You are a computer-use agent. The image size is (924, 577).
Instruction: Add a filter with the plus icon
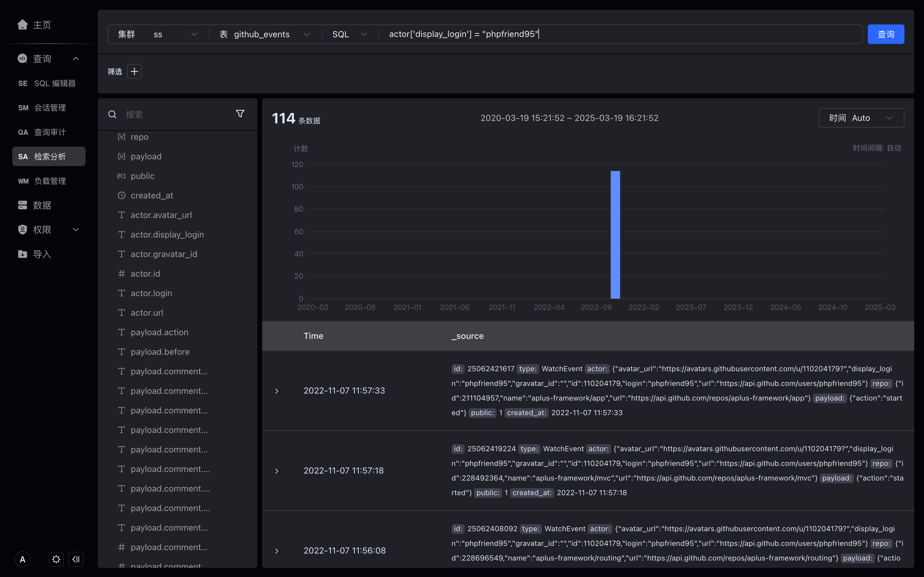click(134, 71)
